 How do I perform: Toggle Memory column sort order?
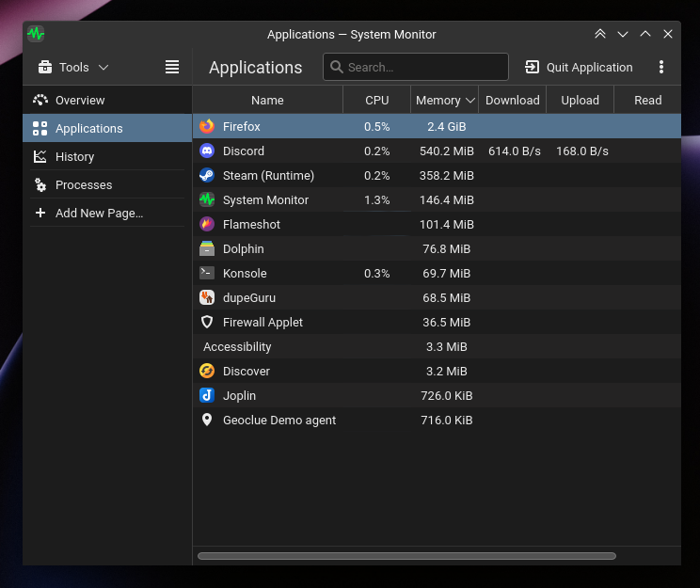pyautogui.click(x=445, y=100)
